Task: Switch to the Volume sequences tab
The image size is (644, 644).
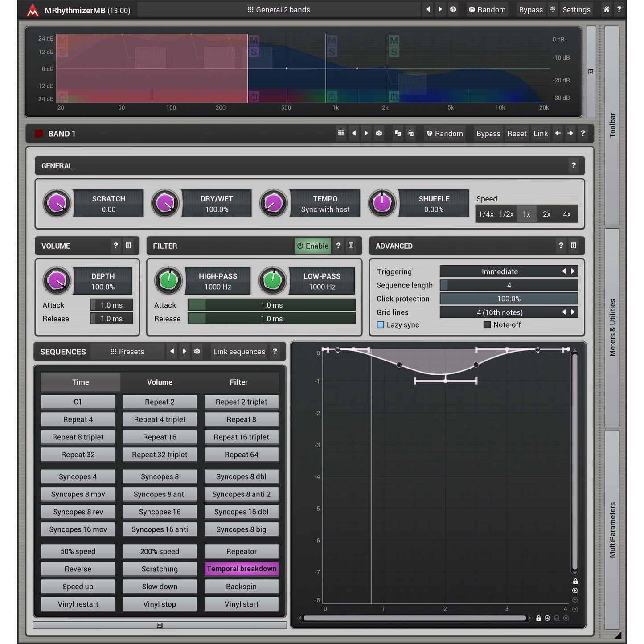Action: click(160, 382)
